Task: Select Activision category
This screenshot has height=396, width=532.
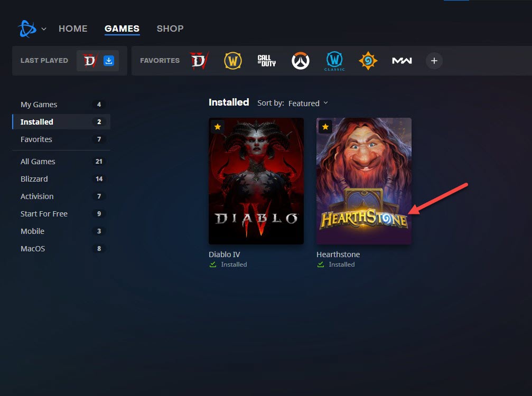Action: [x=61, y=196]
